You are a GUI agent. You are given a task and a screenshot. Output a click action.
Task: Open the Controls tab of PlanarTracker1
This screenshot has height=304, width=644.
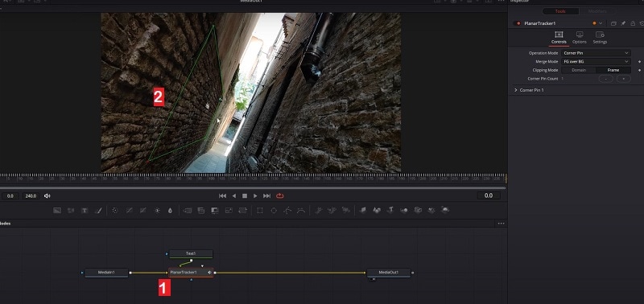(559, 38)
